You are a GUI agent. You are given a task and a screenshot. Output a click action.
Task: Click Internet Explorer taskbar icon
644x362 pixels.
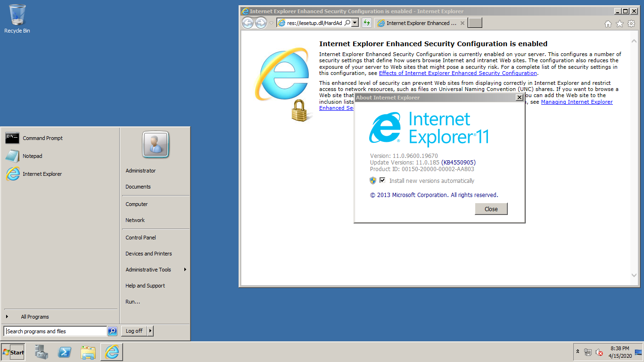tap(112, 352)
